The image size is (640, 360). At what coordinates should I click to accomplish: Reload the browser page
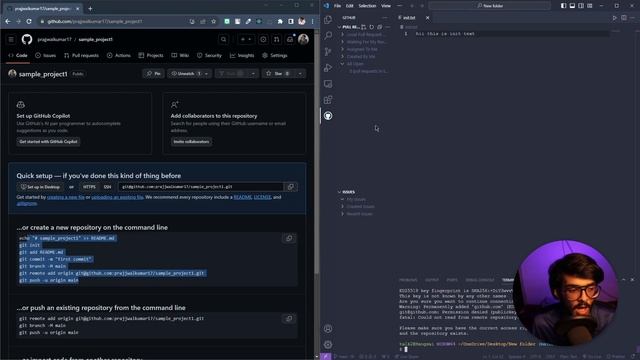coord(29,21)
